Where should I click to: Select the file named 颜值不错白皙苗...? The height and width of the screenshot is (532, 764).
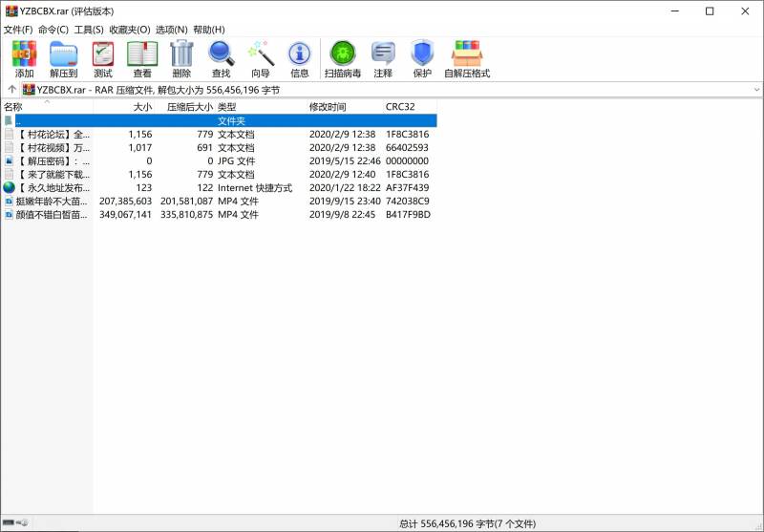click(53, 214)
